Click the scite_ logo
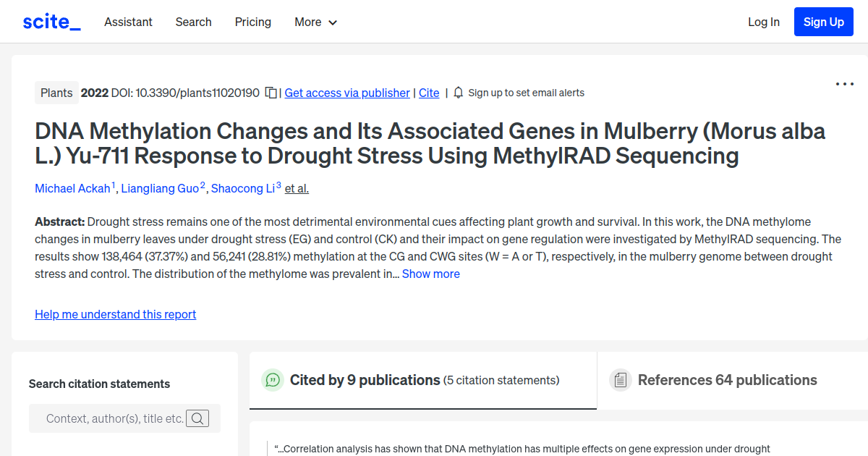This screenshot has width=868, height=456. point(51,21)
